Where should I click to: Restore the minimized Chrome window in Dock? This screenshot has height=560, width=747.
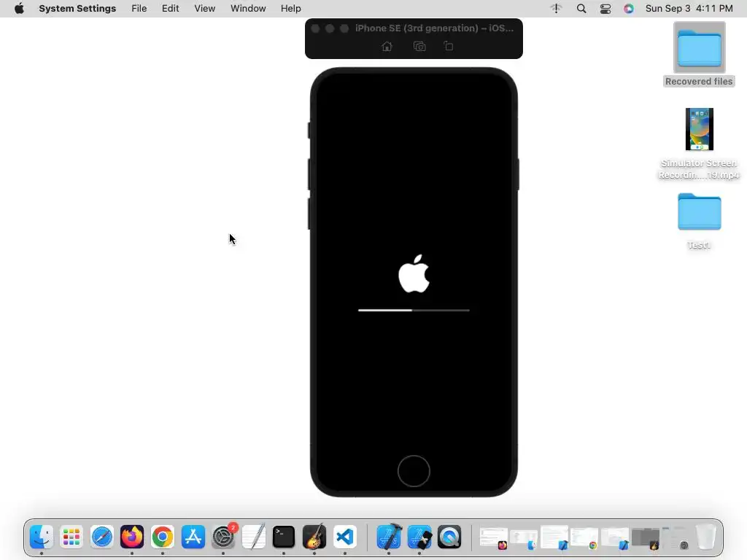point(584,538)
